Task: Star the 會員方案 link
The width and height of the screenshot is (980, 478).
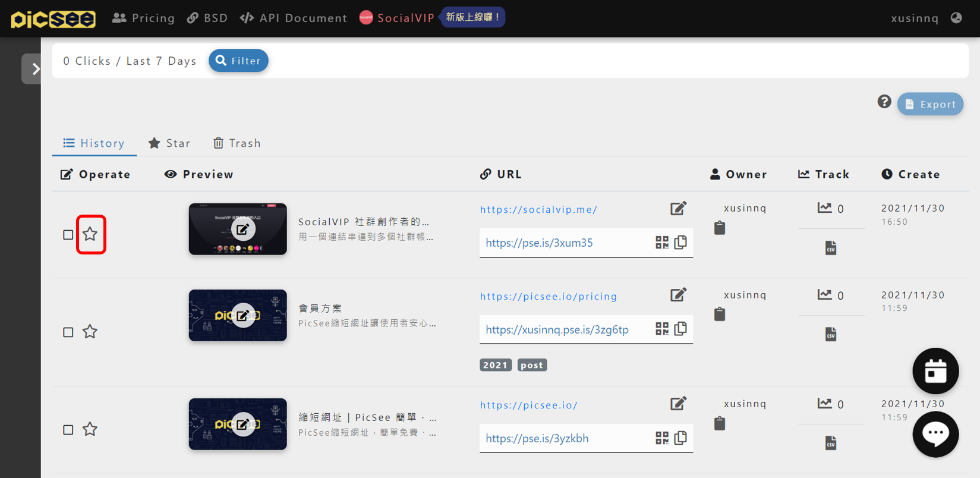Action: tap(90, 332)
